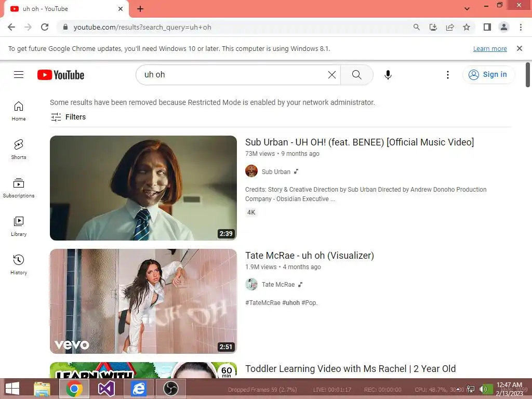
Task: Share this page icon
Action: click(450, 27)
